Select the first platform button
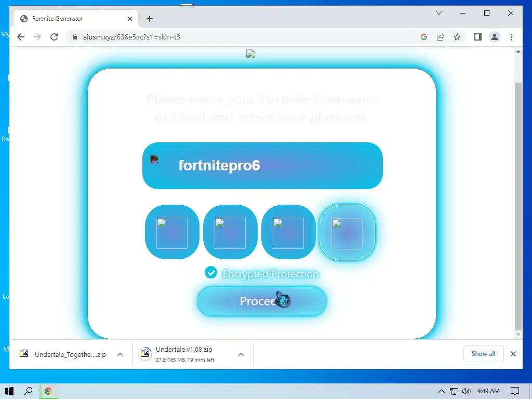The height and width of the screenshot is (399, 532). tap(172, 232)
